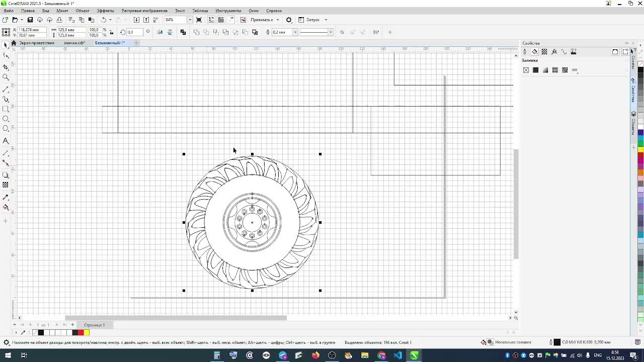This screenshot has height=362, width=644.
Task: Select the Polygon tool
Action: click(6, 129)
